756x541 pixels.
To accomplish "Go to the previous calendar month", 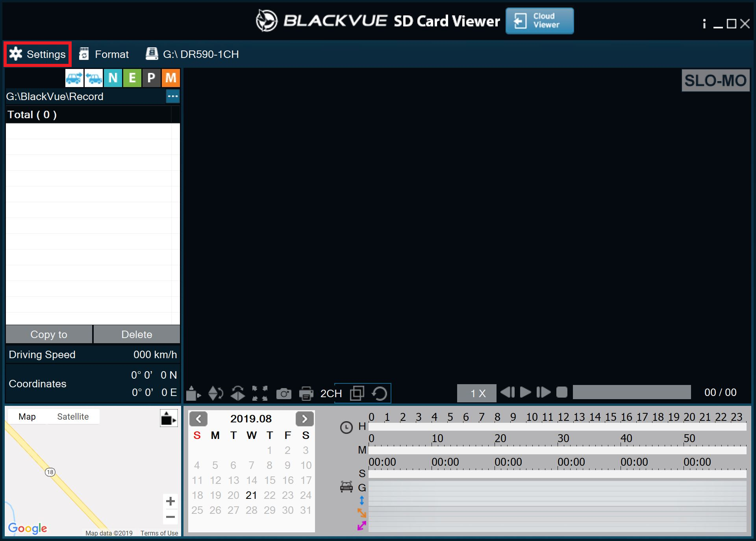I will click(x=198, y=419).
